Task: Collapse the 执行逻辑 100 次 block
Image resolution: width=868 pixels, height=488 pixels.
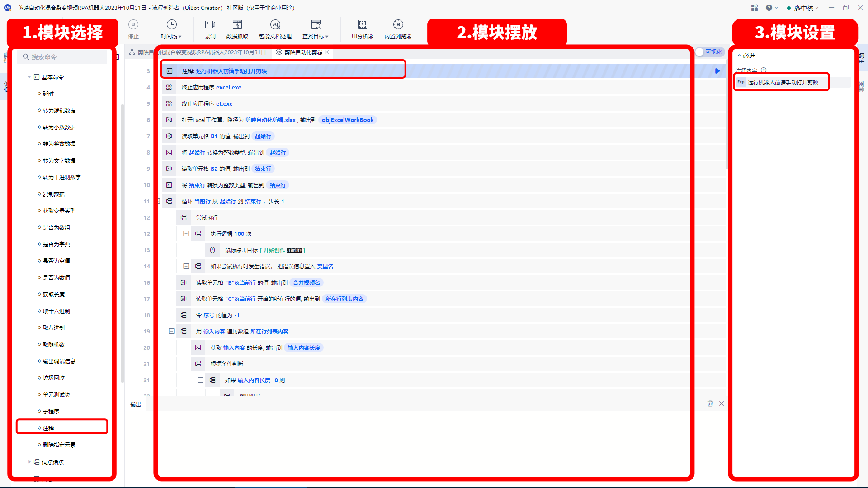Action: click(186, 234)
